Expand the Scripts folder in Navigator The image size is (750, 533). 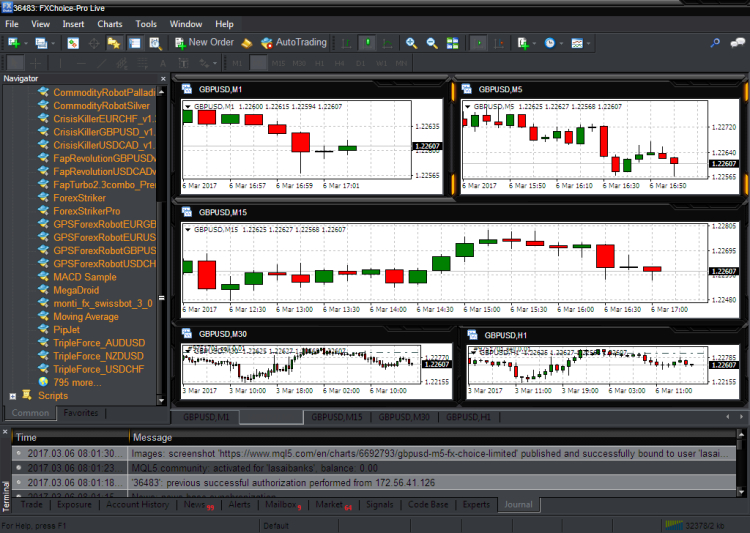coord(12,396)
